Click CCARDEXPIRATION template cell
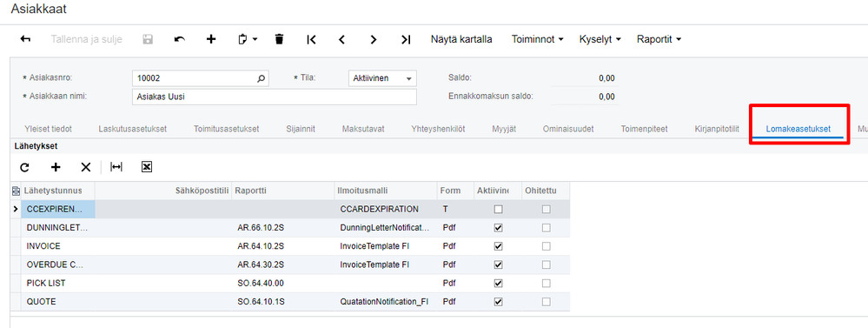Screen dimensions: 868x328 tap(385, 210)
